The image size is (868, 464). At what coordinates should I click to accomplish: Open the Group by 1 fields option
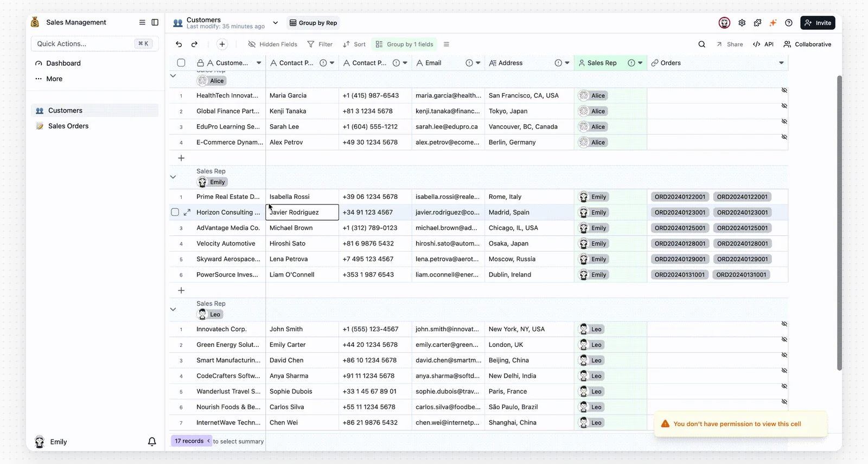405,44
